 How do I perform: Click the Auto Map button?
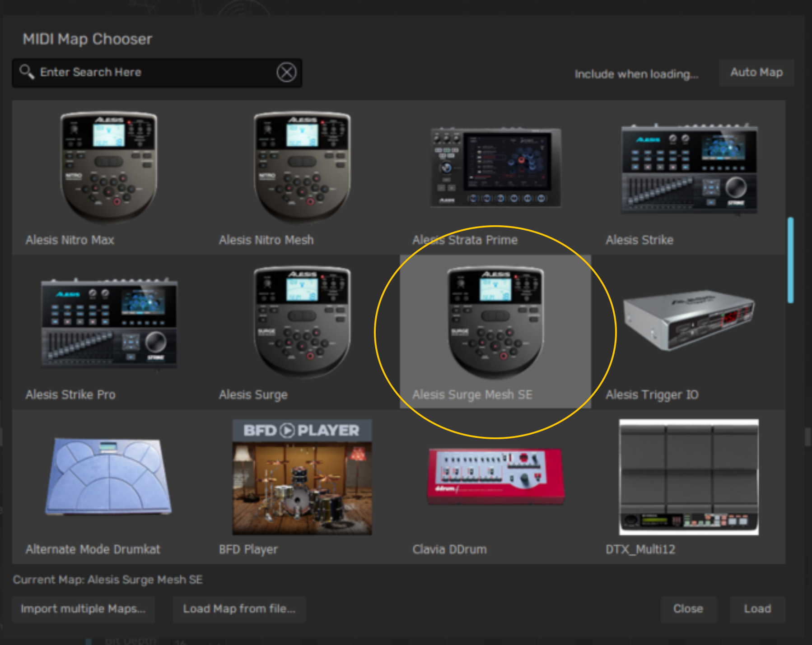[x=756, y=72]
